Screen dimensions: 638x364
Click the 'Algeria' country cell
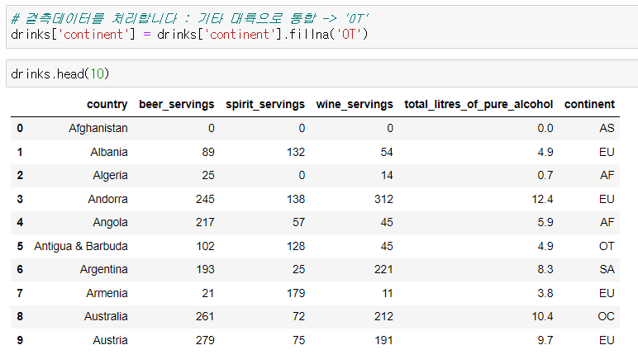[x=110, y=176]
